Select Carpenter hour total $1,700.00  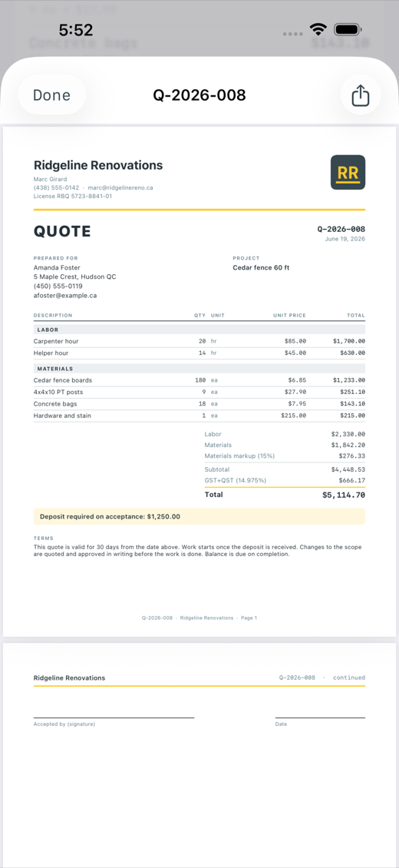point(349,341)
